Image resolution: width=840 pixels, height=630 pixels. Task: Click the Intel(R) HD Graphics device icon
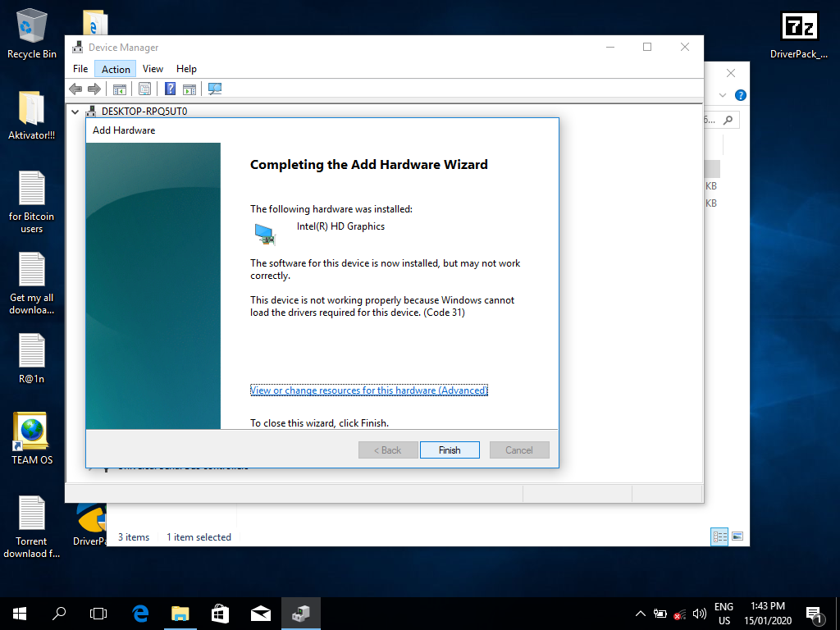click(x=265, y=234)
